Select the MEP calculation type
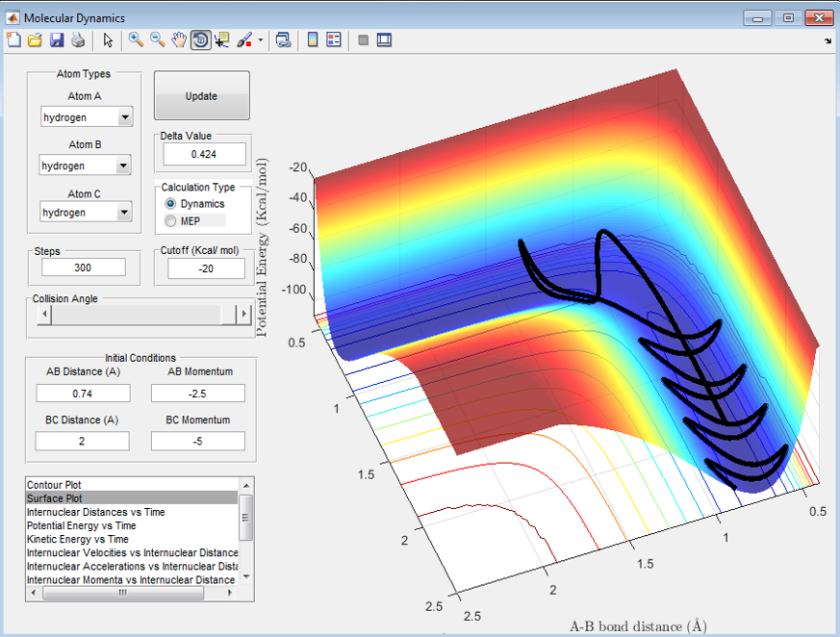840x637 pixels. (x=171, y=221)
